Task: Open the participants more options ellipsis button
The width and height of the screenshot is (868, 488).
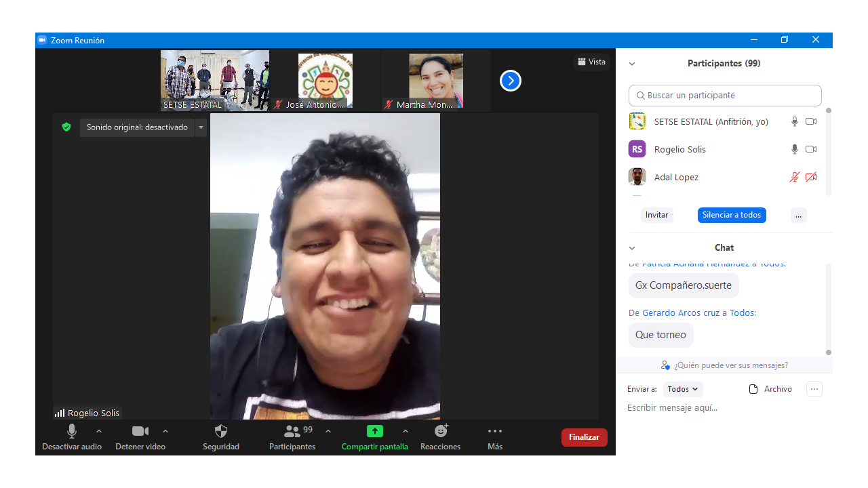Action: [798, 215]
